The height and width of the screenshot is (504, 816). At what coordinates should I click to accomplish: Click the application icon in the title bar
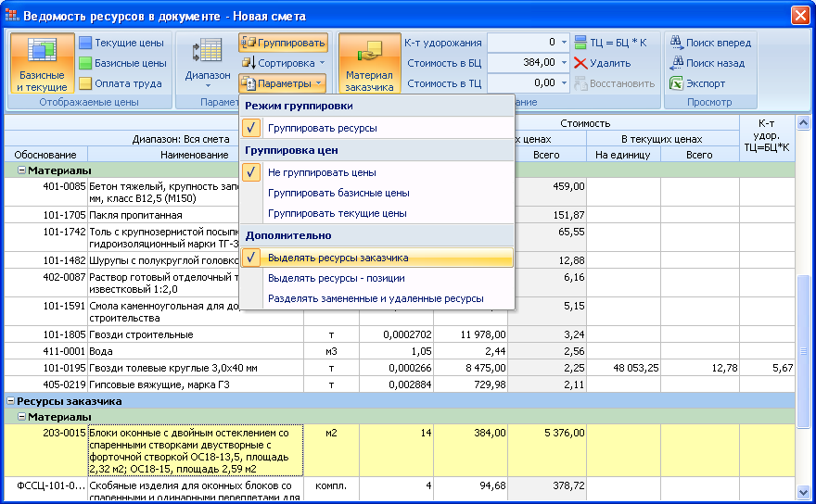point(11,16)
